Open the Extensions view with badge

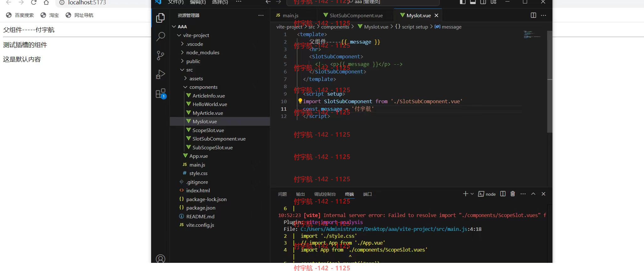point(161,93)
